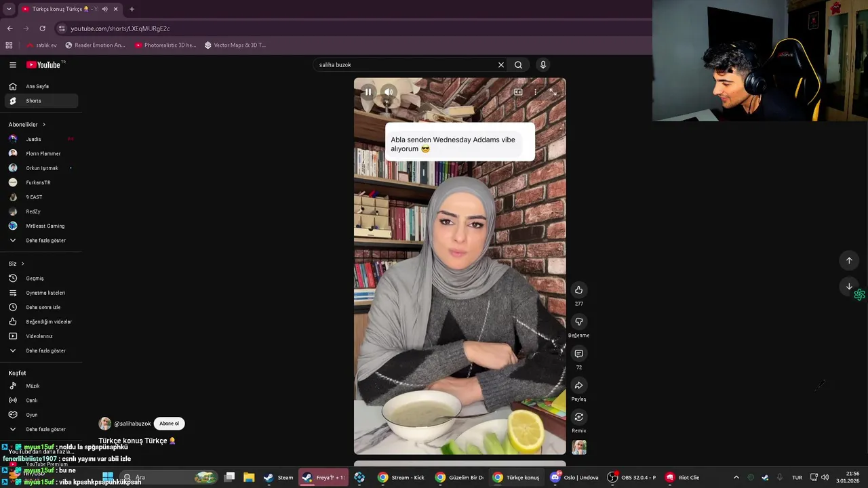Switch to the OBS 32.0.4 taskbar window
Image resolution: width=868 pixels, height=488 pixels.
[632, 477]
